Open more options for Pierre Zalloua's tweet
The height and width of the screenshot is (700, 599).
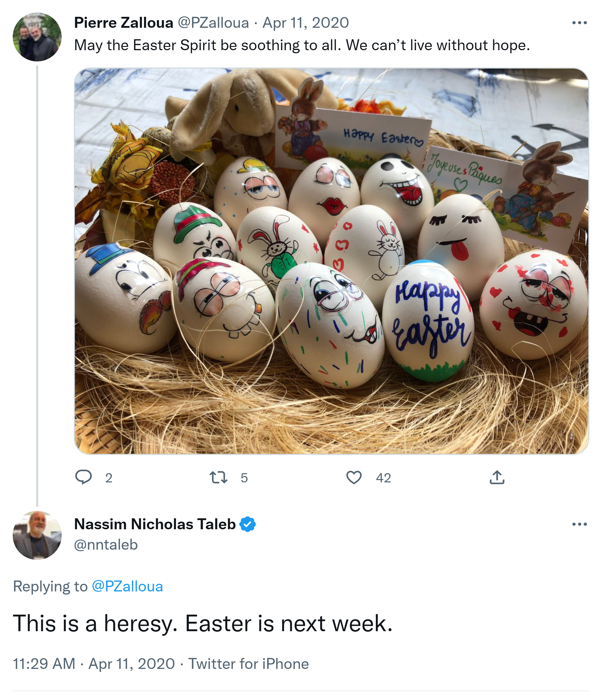(579, 23)
